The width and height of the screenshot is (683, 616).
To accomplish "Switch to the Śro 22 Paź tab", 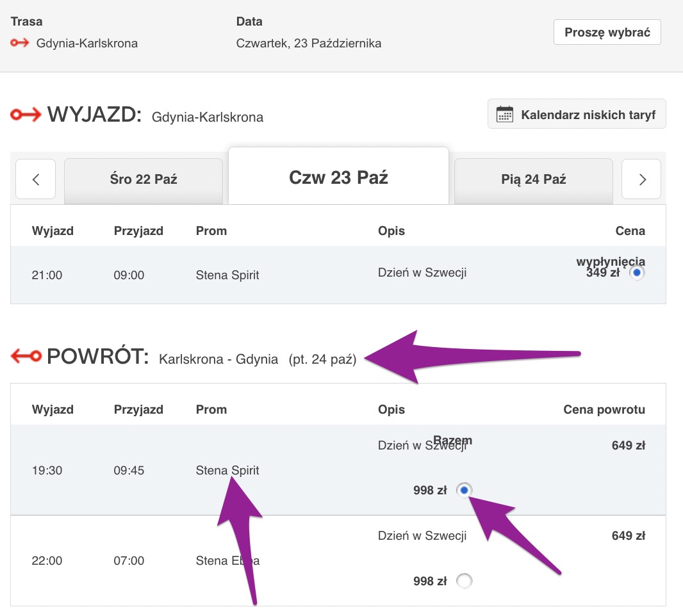I will pos(144,179).
